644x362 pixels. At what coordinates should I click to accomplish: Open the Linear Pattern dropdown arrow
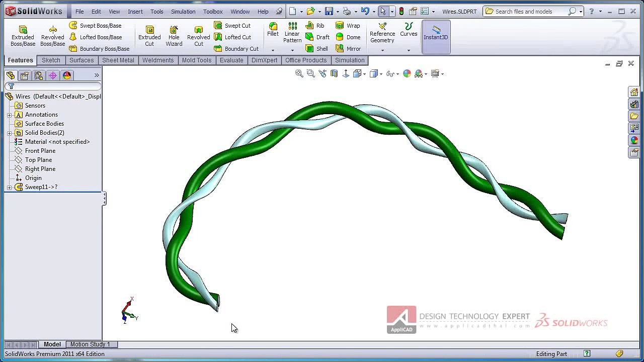292,50
